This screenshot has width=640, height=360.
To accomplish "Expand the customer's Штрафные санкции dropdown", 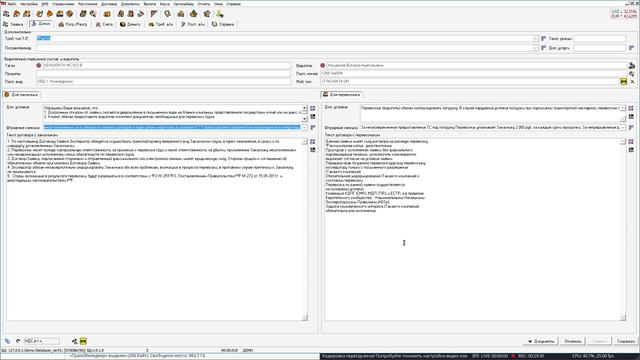I will coord(304,127).
